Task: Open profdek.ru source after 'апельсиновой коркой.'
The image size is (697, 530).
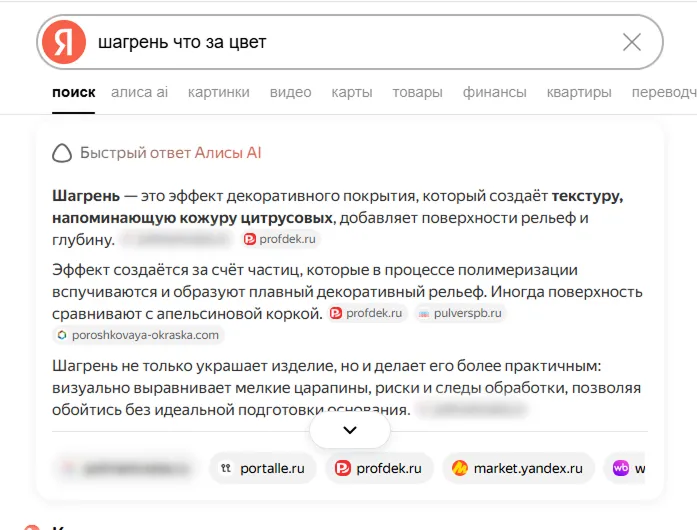Action: pos(367,313)
